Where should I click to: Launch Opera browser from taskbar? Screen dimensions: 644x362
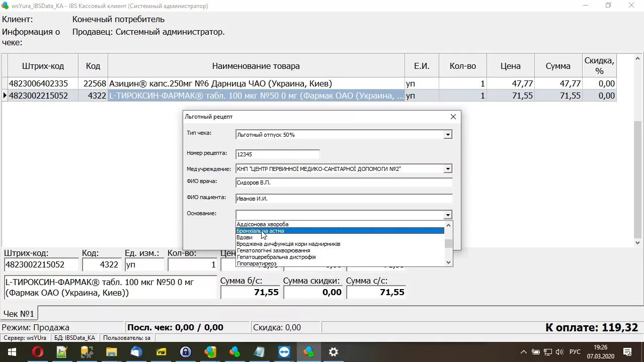[38, 352]
